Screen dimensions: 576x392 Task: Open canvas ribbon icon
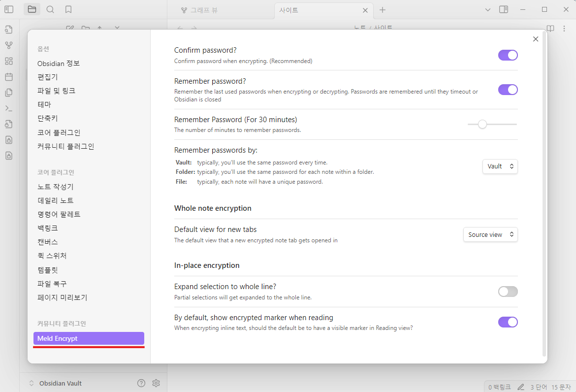coord(9,61)
